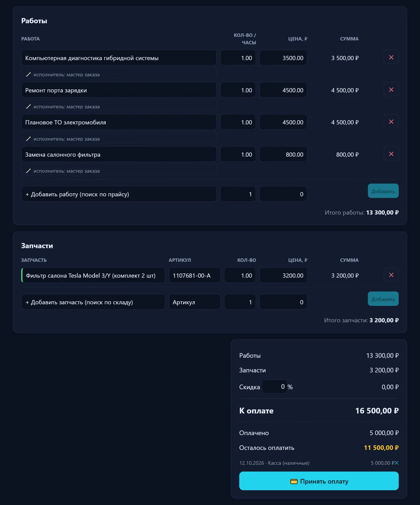The width and height of the screenshot is (420, 505).
Task: Edit price 4500.00 for Ремонт порта зарядки
Action: pos(283,90)
